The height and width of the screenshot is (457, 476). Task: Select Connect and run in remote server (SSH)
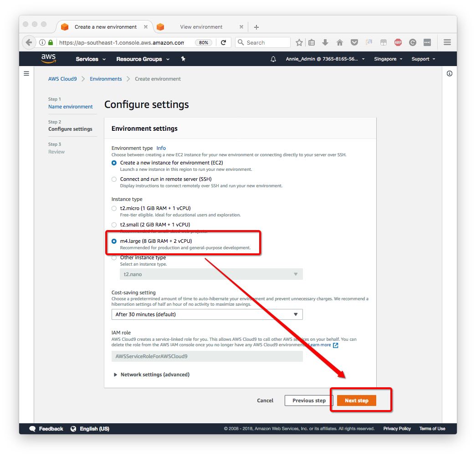(114, 179)
